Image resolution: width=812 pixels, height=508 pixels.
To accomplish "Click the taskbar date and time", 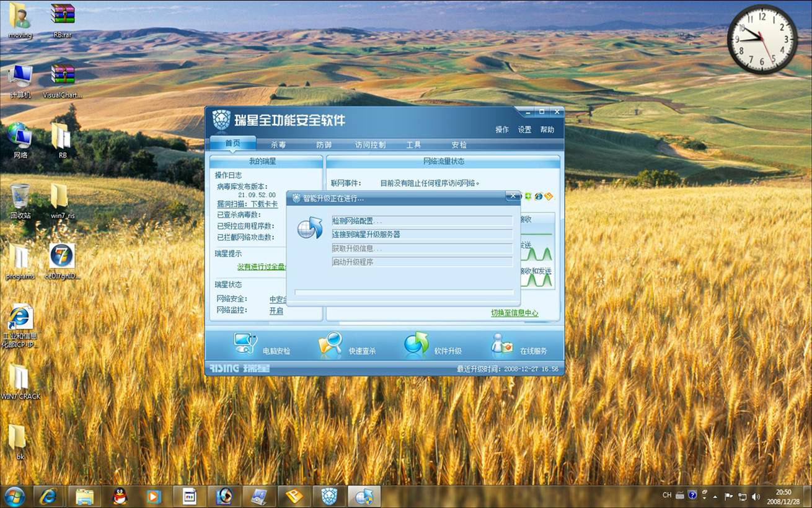I will click(783, 496).
